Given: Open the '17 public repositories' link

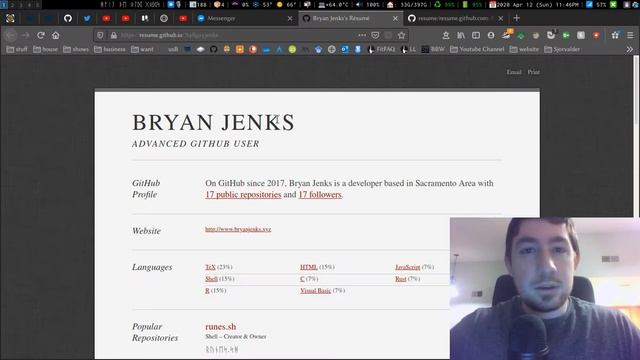Looking at the screenshot, I should click(243, 195).
